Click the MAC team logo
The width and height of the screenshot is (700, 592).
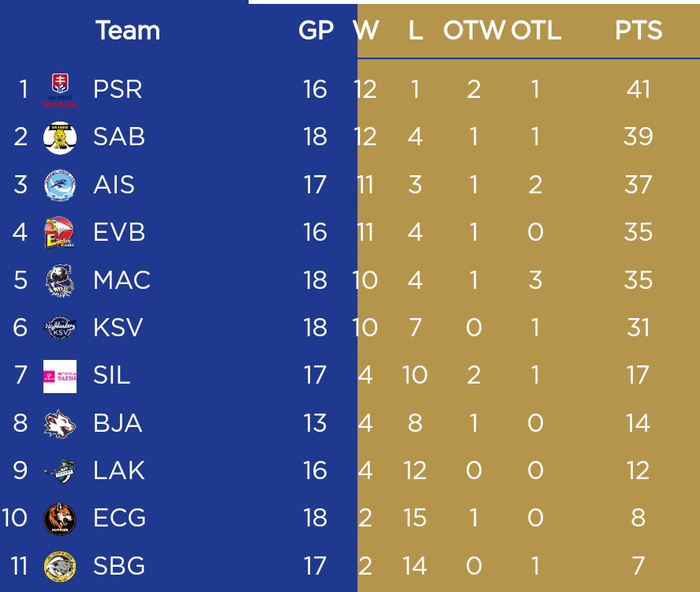[x=60, y=280]
